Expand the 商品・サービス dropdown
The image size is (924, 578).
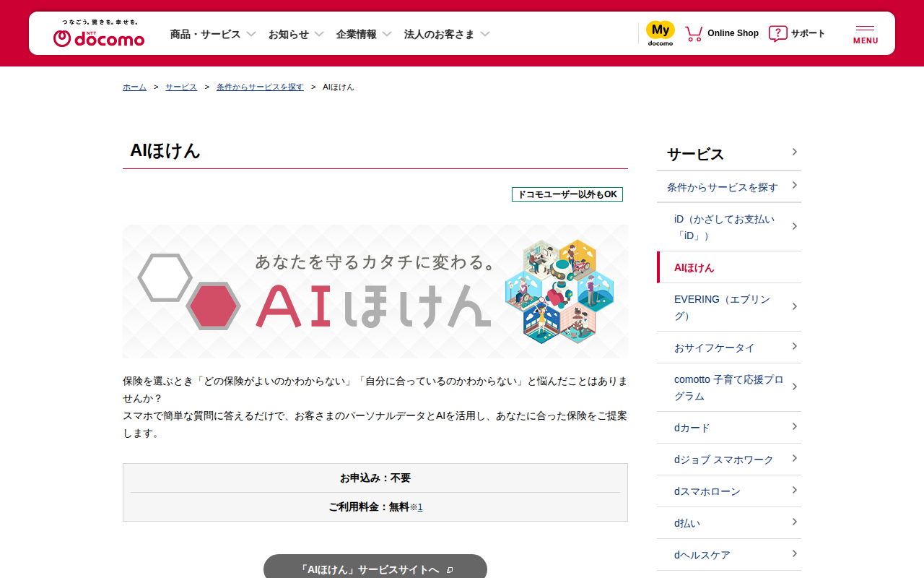(x=251, y=34)
